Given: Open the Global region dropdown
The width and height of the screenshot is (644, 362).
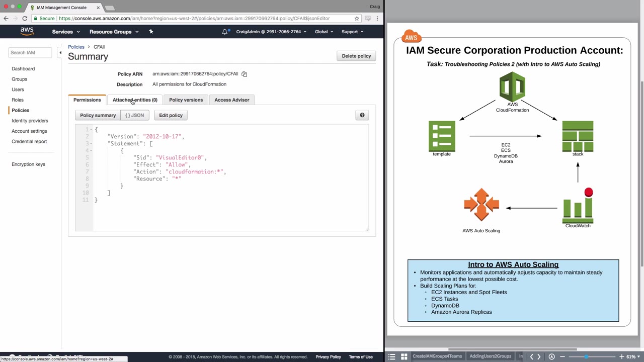Looking at the screenshot, I should (324, 32).
